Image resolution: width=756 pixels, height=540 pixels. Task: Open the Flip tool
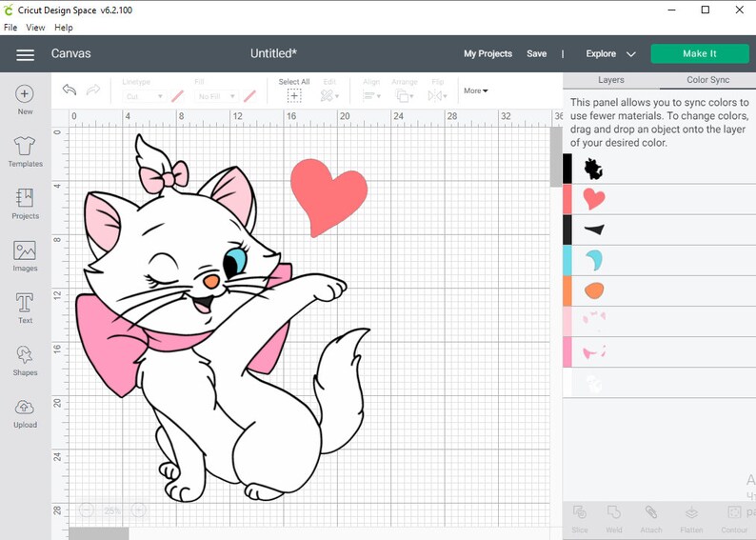[x=437, y=96]
